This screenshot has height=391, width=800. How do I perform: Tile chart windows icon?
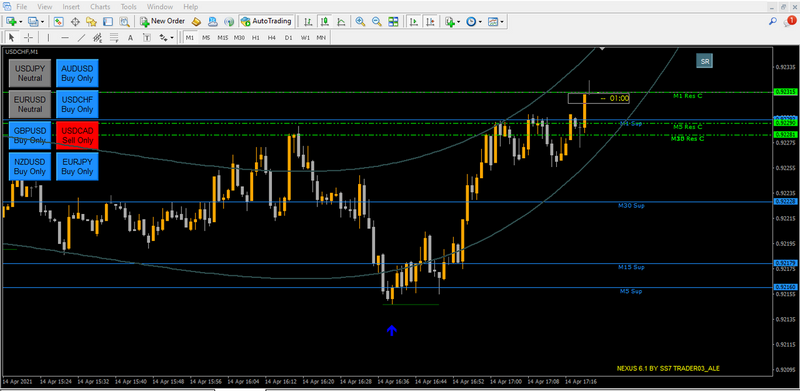(x=393, y=21)
